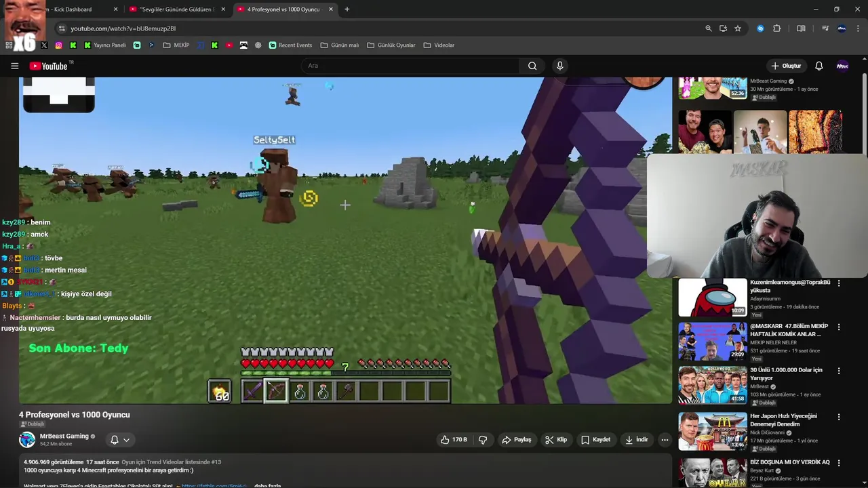The height and width of the screenshot is (488, 868).
Task: Expand description with 'daha fazla'
Action: coord(267,485)
